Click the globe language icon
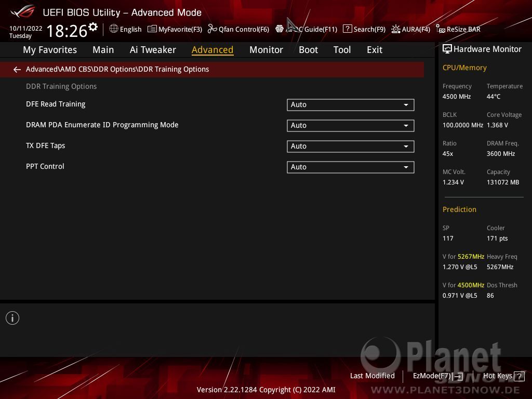The width and height of the screenshot is (532, 399). coord(114,29)
